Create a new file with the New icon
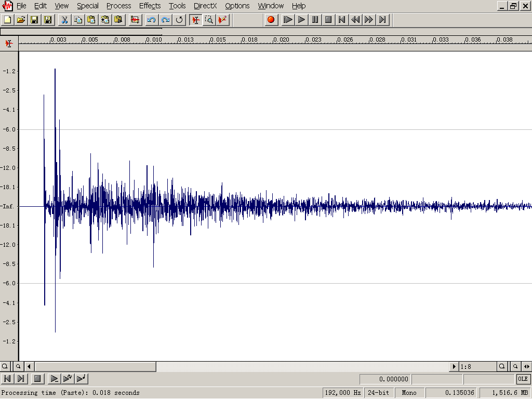Screen dimensions: 532x399 click(x=7, y=20)
